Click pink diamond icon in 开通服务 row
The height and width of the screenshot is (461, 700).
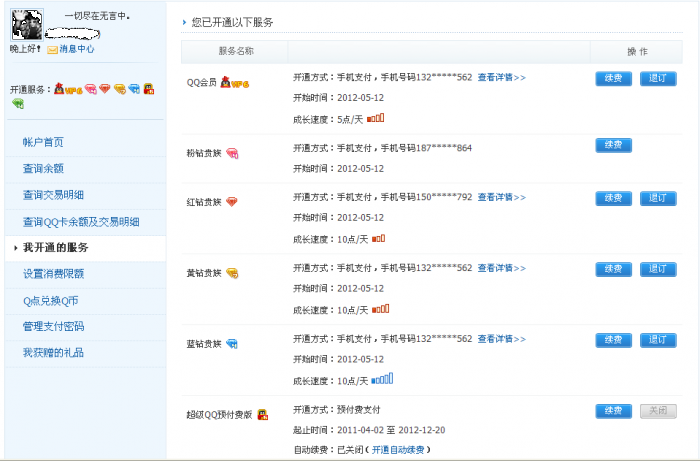91,89
